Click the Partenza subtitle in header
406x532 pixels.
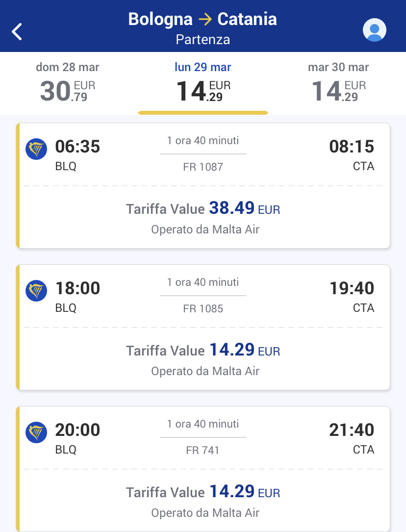pyautogui.click(x=203, y=40)
